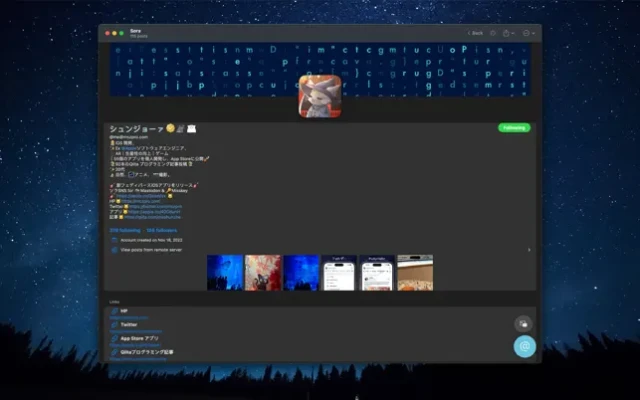
Task: Click the gray floating media button above @
Action: 523,324
